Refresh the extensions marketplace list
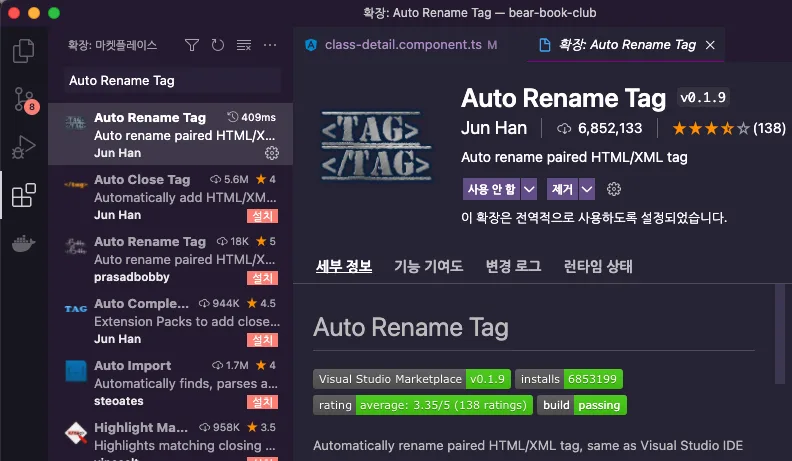 click(218, 45)
